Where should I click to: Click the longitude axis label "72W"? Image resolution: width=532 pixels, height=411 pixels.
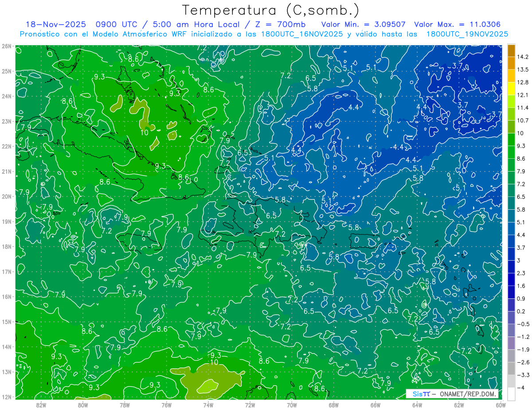(250, 405)
